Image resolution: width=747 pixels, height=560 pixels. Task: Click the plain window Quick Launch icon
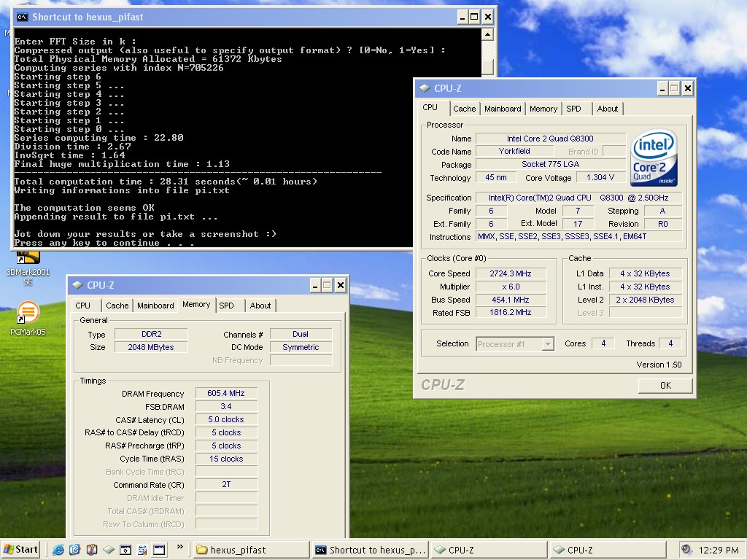click(158, 550)
